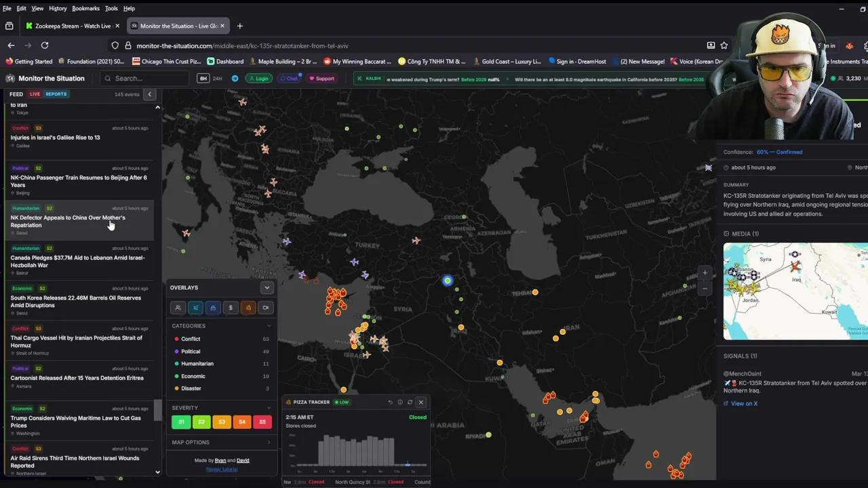Image resolution: width=868 pixels, height=488 pixels.
Task: Switch feed to REPORTS tab
Action: click(56, 94)
